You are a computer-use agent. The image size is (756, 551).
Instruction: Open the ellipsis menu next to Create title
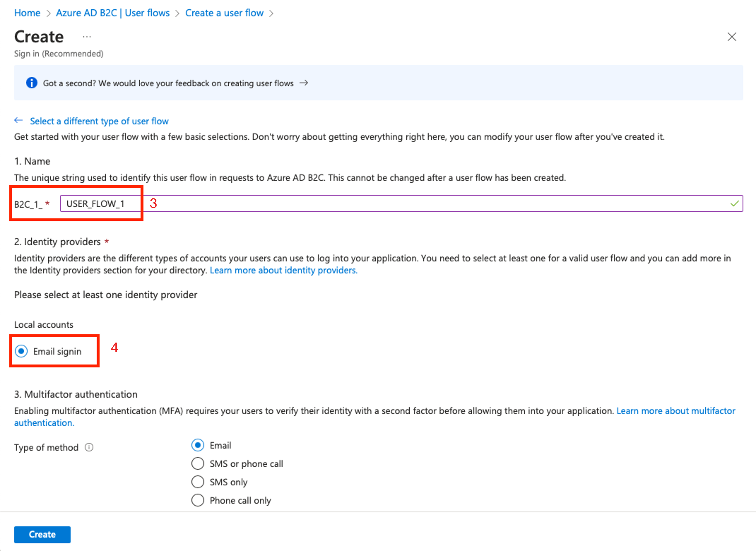[87, 37]
